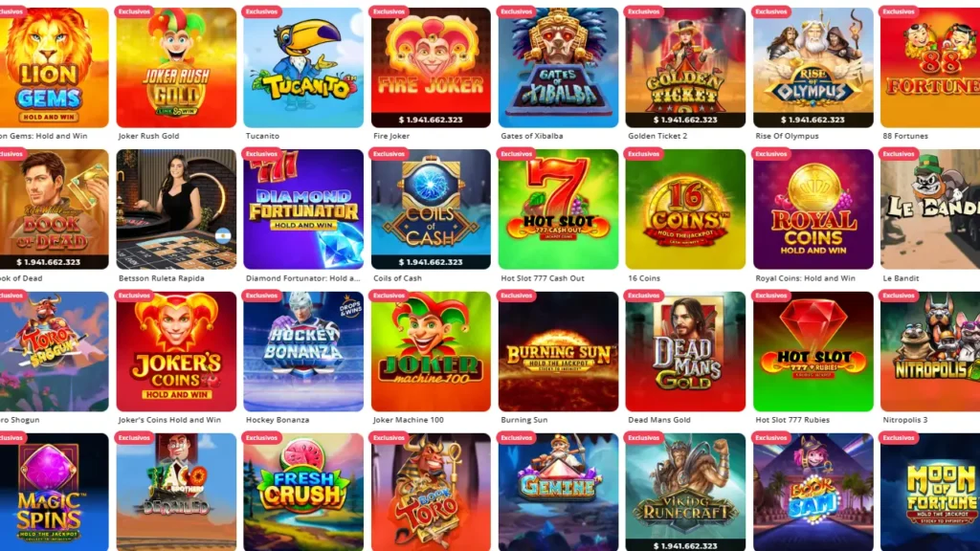Image resolution: width=980 pixels, height=551 pixels.
Task: Click the Dead Mans Gold title text
Action: click(658, 420)
